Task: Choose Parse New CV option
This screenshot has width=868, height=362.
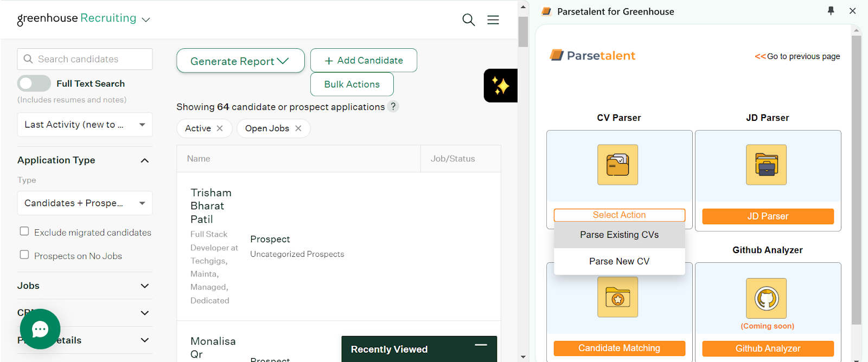Action: point(620,261)
